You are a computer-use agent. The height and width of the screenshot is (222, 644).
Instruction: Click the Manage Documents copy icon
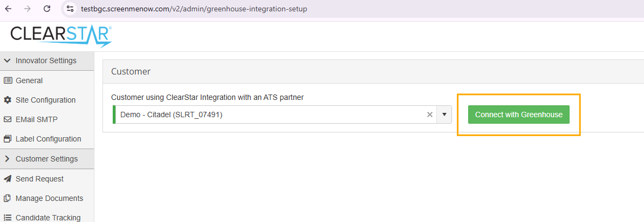8,198
